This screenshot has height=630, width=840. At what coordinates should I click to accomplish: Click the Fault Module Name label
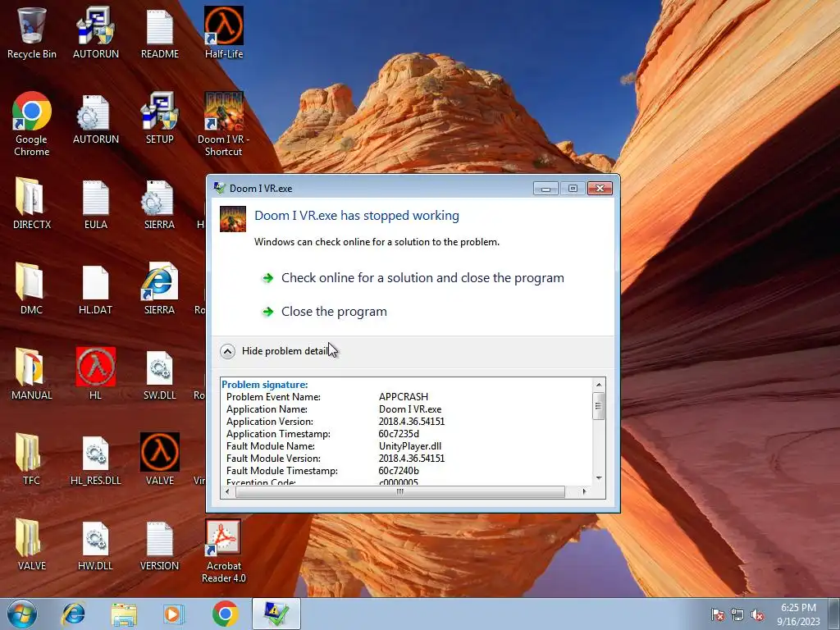coord(271,446)
